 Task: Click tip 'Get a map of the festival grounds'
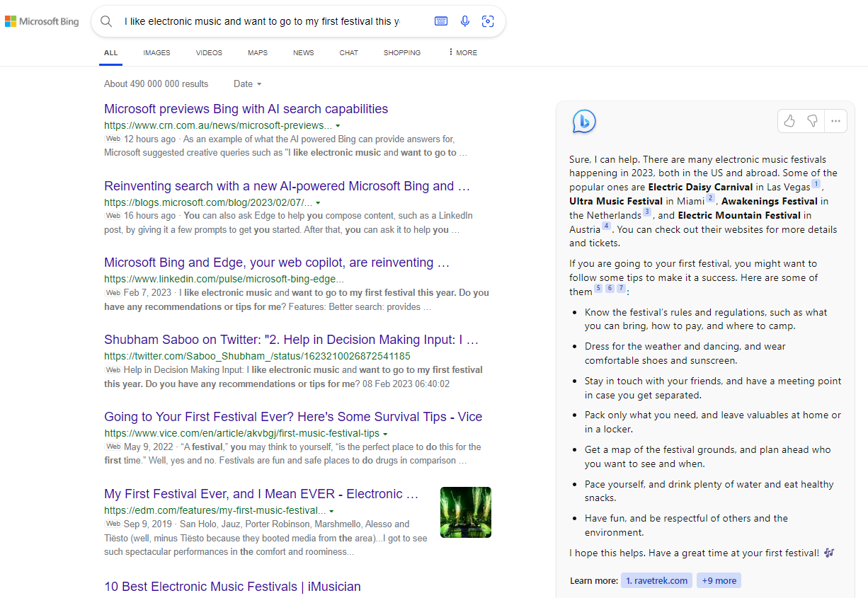pos(708,456)
